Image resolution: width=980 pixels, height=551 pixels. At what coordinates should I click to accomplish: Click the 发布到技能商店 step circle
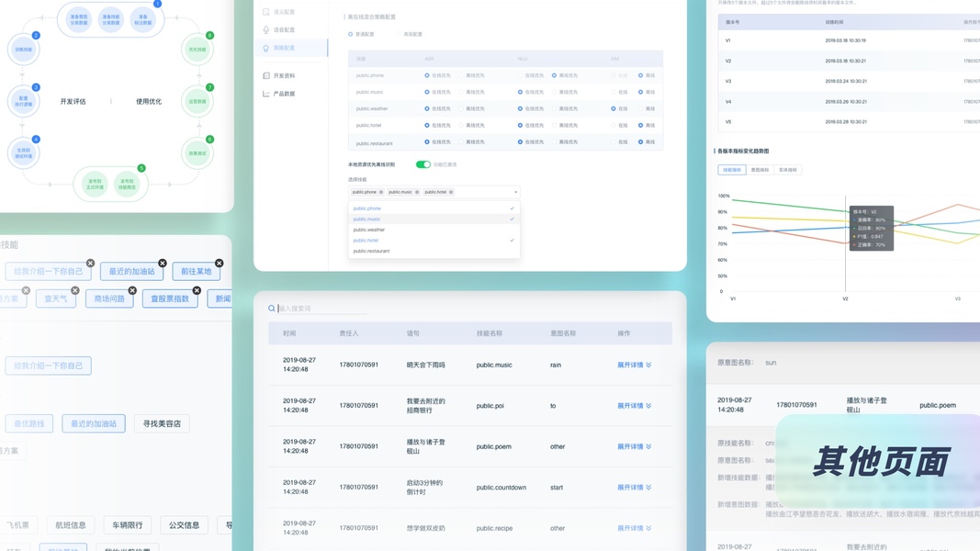tap(127, 184)
